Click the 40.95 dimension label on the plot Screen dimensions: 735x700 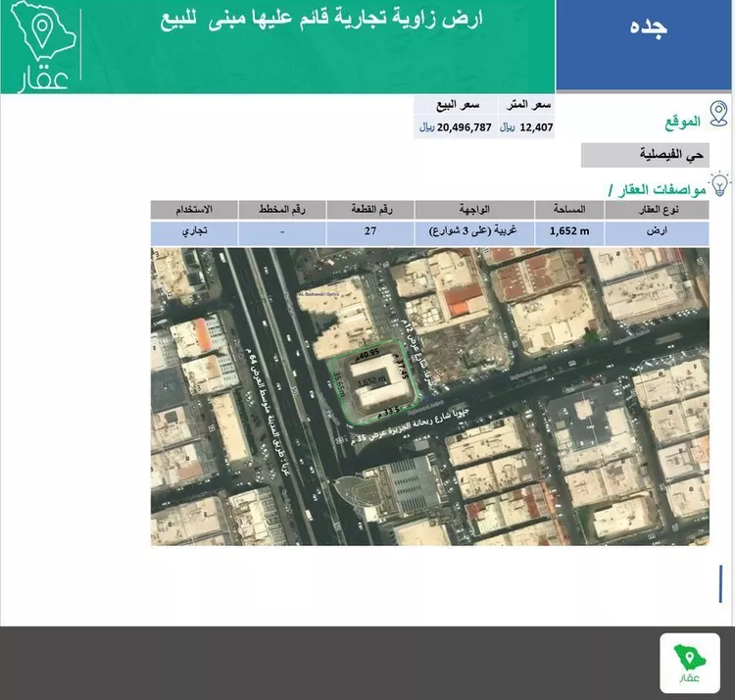pos(367,354)
